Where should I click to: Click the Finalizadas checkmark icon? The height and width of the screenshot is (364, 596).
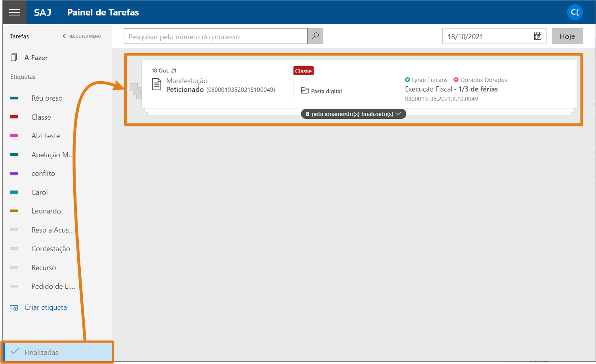pyautogui.click(x=15, y=351)
